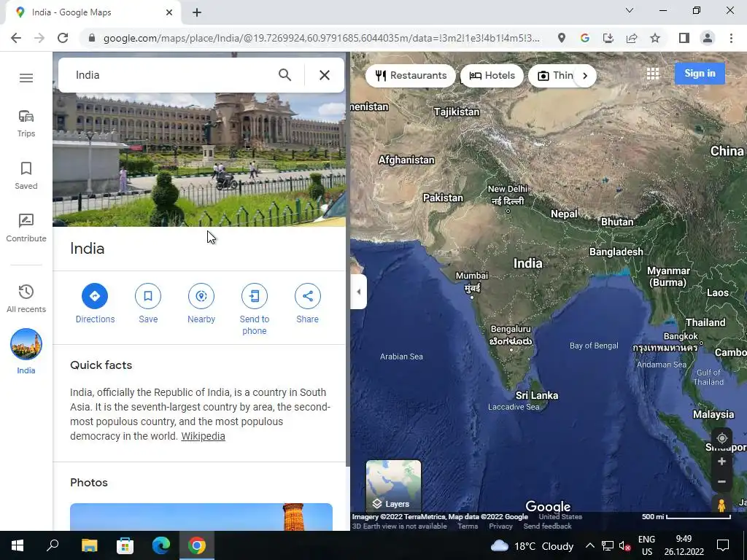Open the Windows Start menu
This screenshot has height=560, width=747.
[x=18, y=545]
